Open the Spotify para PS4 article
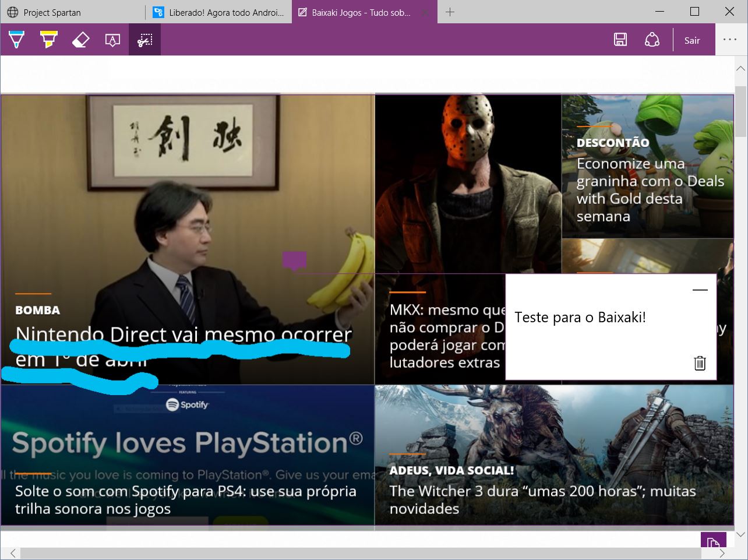748x560 pixels. (186, 499)
